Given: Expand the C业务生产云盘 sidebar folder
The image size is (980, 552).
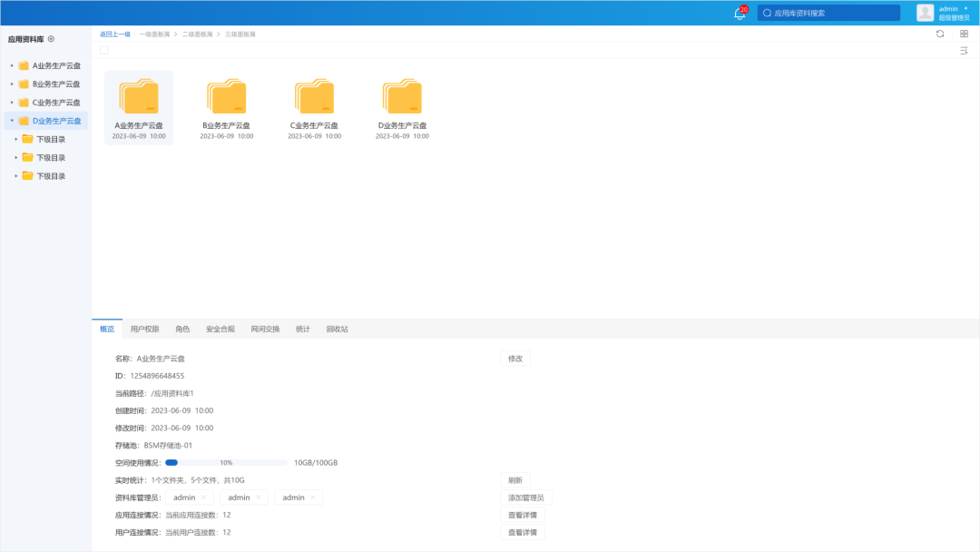Looking at the screenshot, I should coord(11,102).
